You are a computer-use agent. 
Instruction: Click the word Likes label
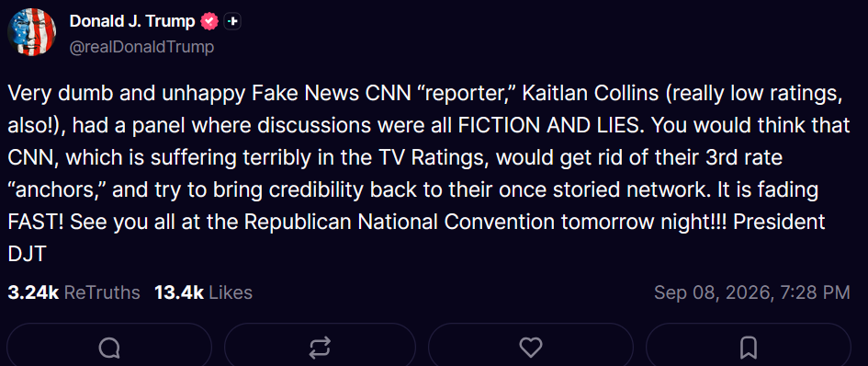coord(231,292)
